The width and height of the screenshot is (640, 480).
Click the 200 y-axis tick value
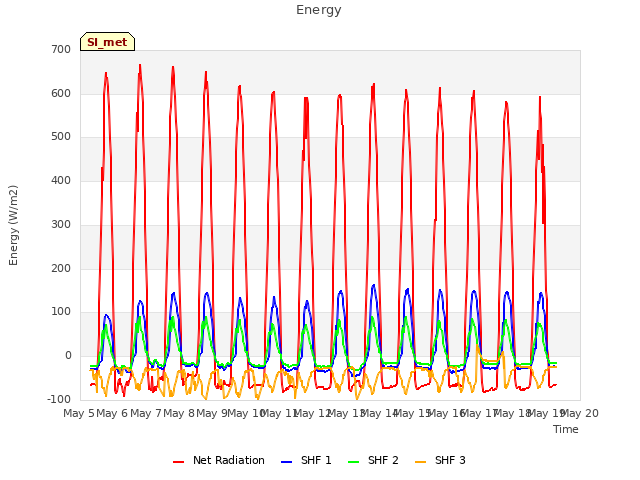(61, 269)
